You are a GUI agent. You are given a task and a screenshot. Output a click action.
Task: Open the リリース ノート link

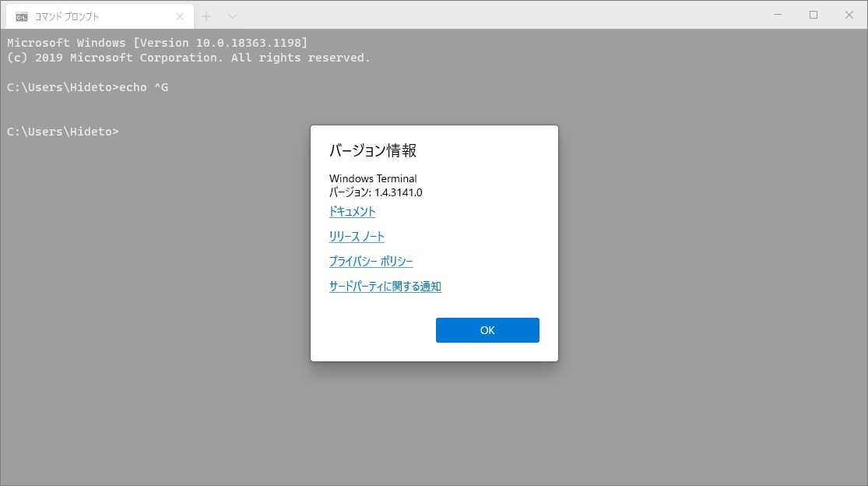coord(357,236)
